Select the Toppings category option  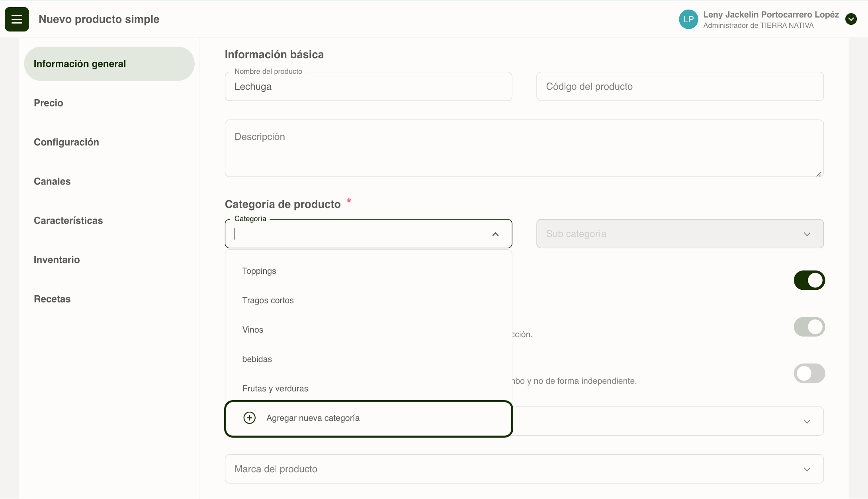(x=259, y=271)
